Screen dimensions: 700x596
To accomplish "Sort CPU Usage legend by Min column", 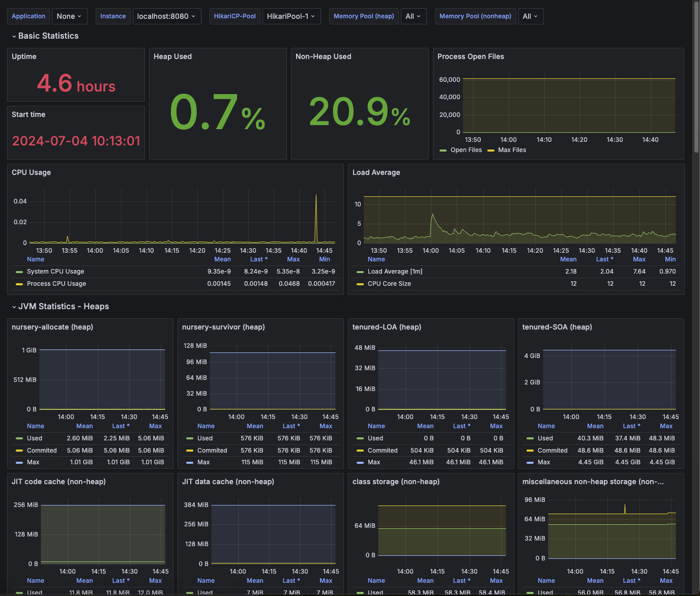I will click(x=325, y=259).
